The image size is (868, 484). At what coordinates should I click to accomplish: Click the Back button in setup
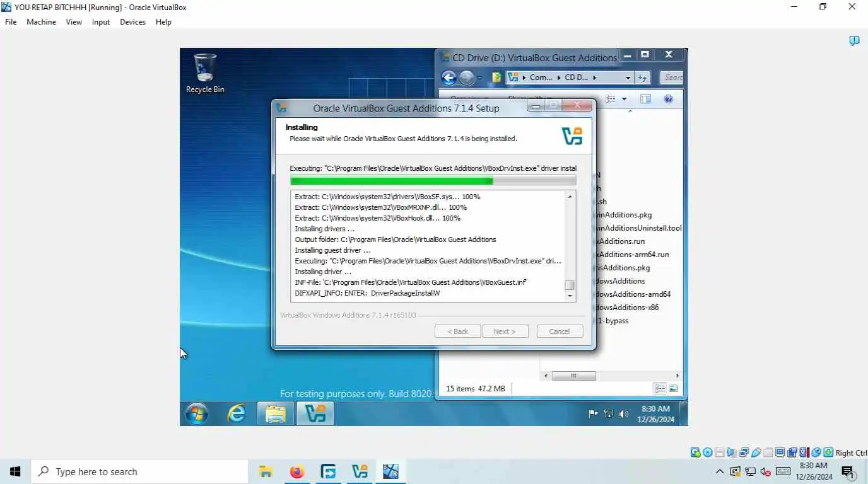tap(457, 331)
